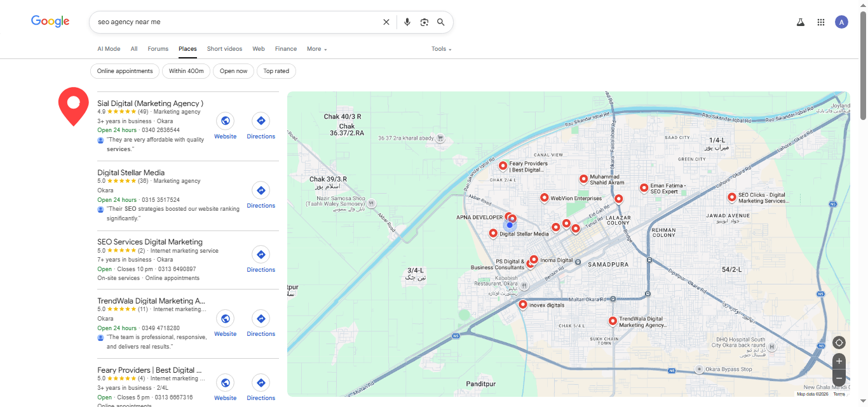Viewport: 868px width, 407px height.
Task: Click TrendWala Digital Marketing Agency map pin
Action: (x=613, y=321)
